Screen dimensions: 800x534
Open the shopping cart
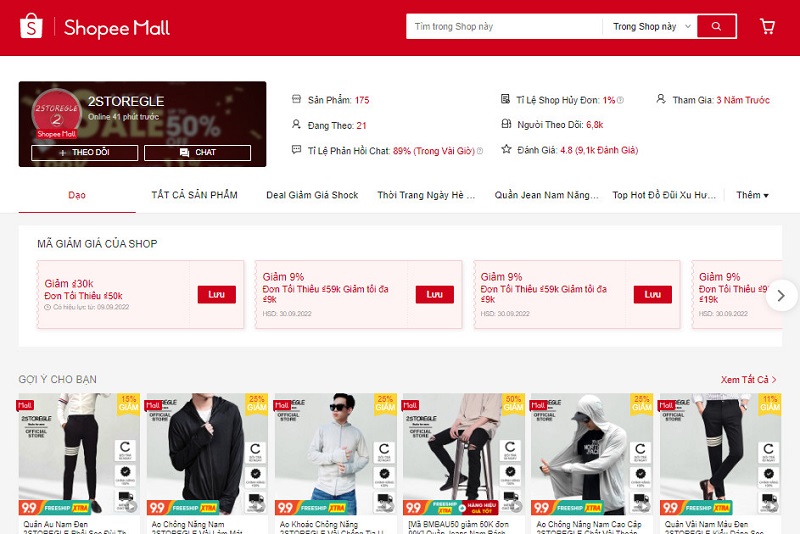click(767, 27)
